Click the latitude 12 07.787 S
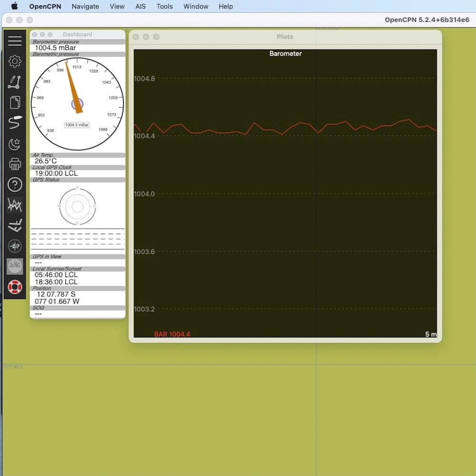476x476 pixels. pos(56,294)
